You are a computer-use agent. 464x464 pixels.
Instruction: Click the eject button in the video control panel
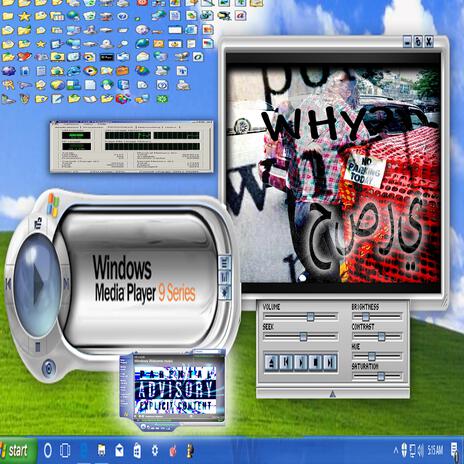[x=272, y=362]
